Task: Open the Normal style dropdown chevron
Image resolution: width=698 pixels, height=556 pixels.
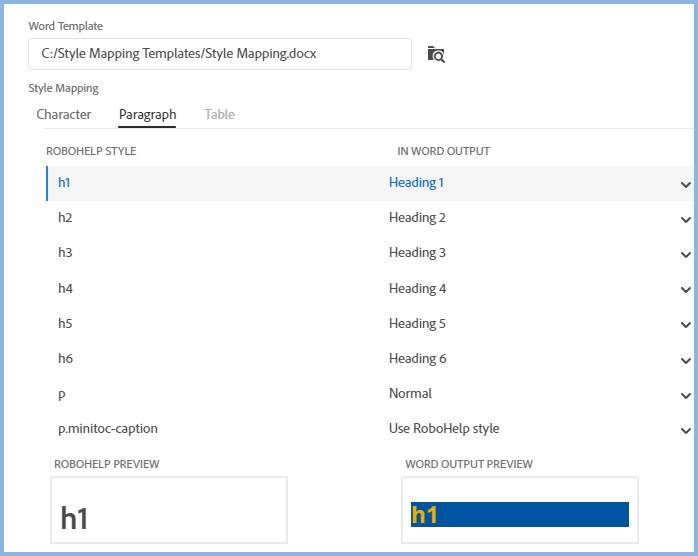Action: 685,395
